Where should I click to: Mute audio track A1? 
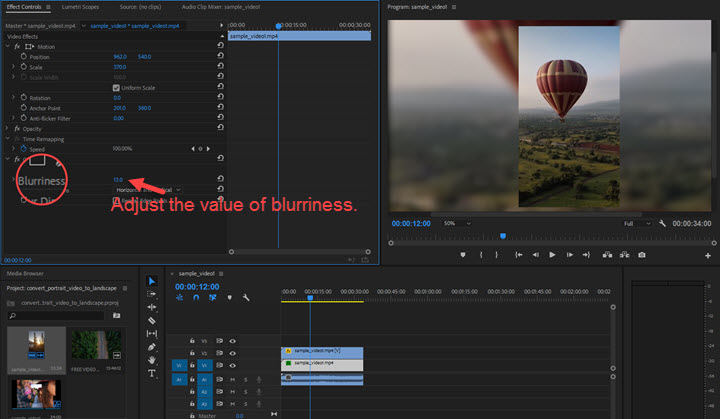[x=232, y=379]
